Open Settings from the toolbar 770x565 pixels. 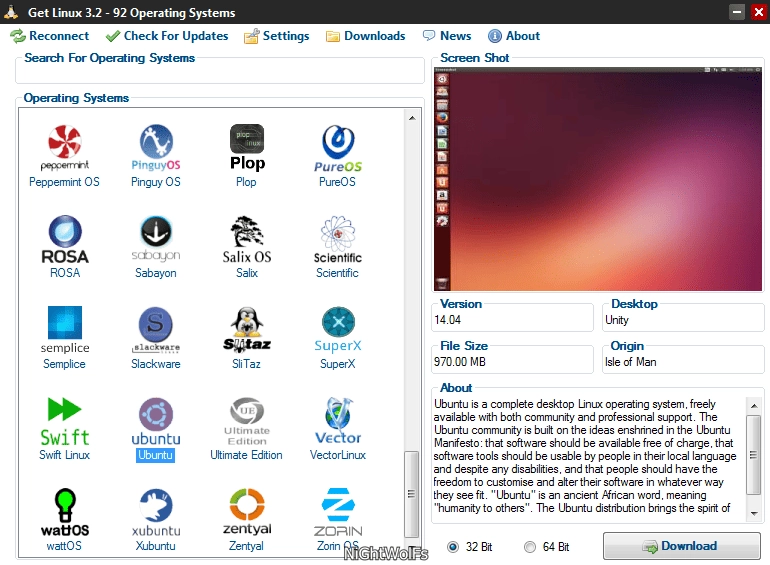pyautogui.click(x=276, y=36)
